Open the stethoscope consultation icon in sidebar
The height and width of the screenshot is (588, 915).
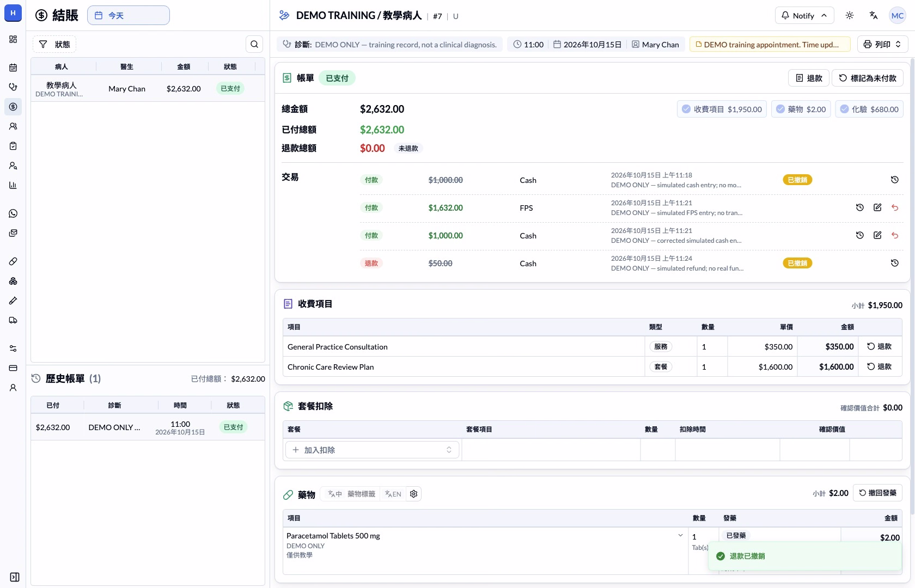(x=13, y=87)
